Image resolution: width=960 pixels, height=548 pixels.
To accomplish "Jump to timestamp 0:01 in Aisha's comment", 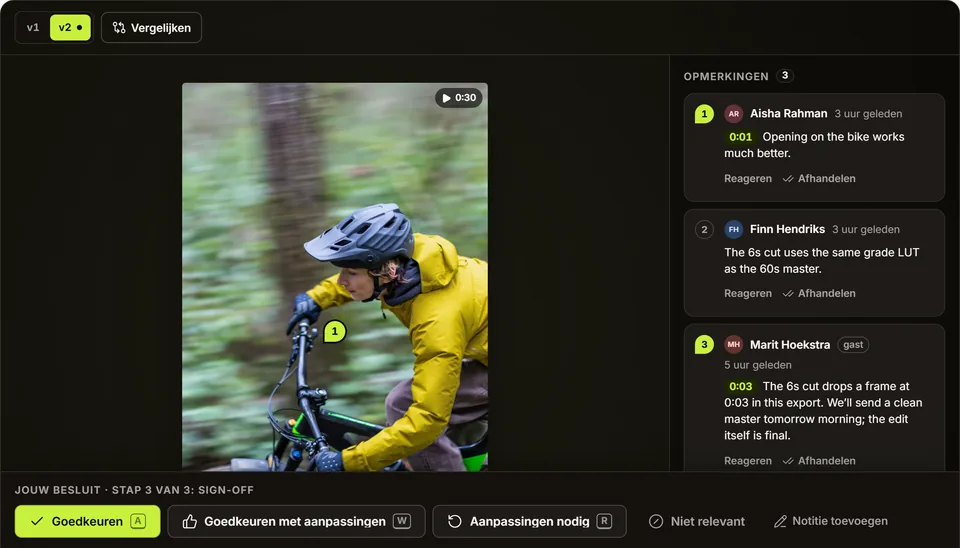I will [740, 137].
